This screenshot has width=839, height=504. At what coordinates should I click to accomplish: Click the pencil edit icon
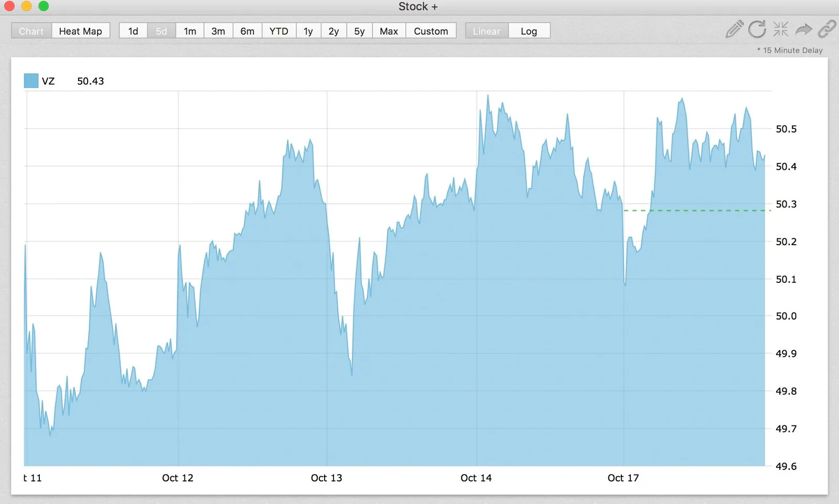point(734,29)
